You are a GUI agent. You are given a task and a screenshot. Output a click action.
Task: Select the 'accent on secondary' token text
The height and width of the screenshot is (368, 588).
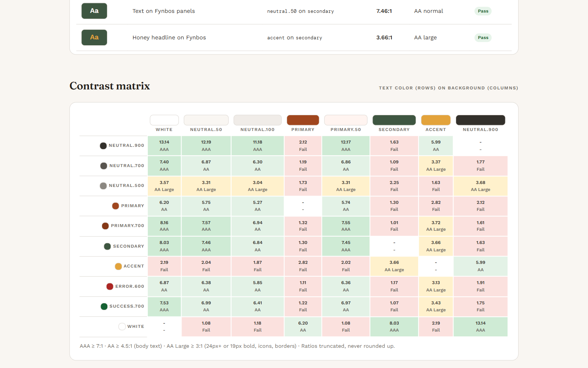[x=295, y=38]
